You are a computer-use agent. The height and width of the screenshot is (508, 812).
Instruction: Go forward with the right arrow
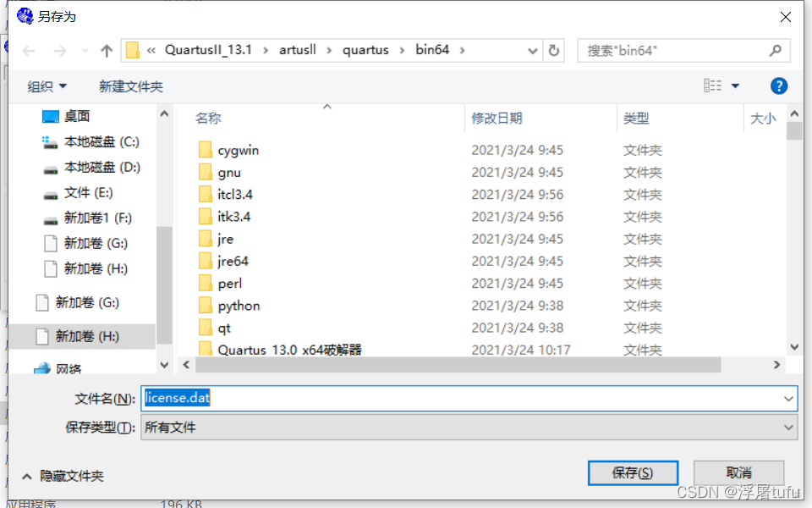60,51
